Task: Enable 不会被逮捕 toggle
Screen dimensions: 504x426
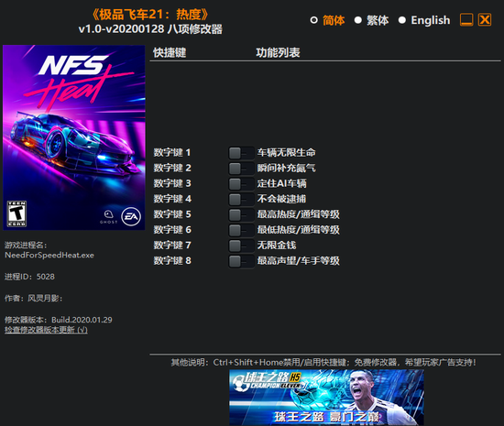Action: tap(241, 200)
